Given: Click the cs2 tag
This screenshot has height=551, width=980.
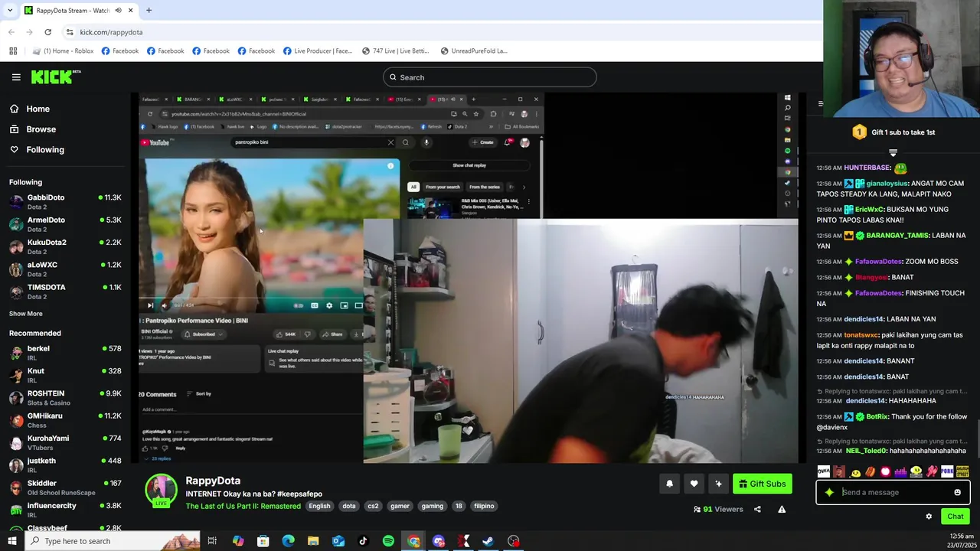Looking at the screenshot, I should tap(373, 506).
